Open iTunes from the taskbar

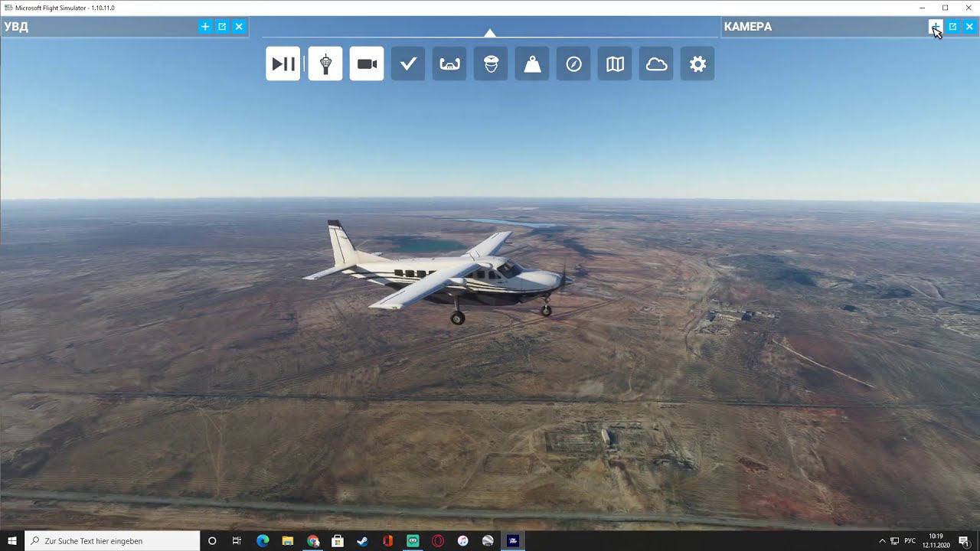[462, 541]
